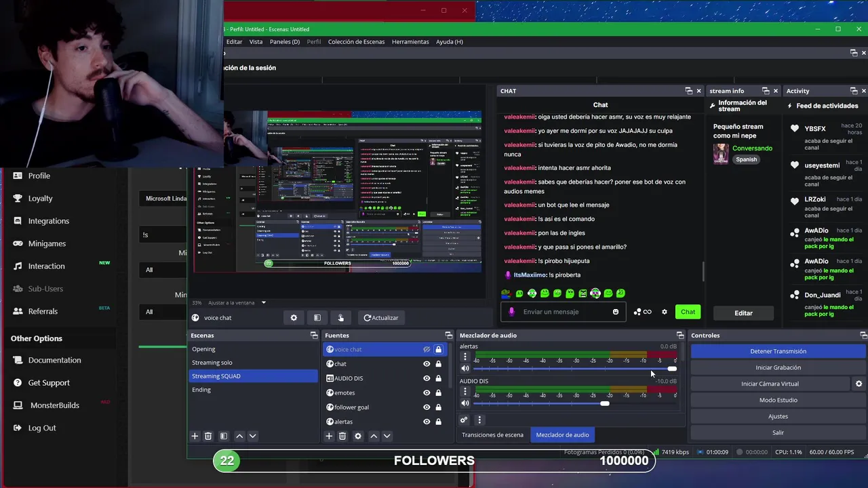Move the selected scene down
This screenshot has height=488, width=868.
click(252, 436)
